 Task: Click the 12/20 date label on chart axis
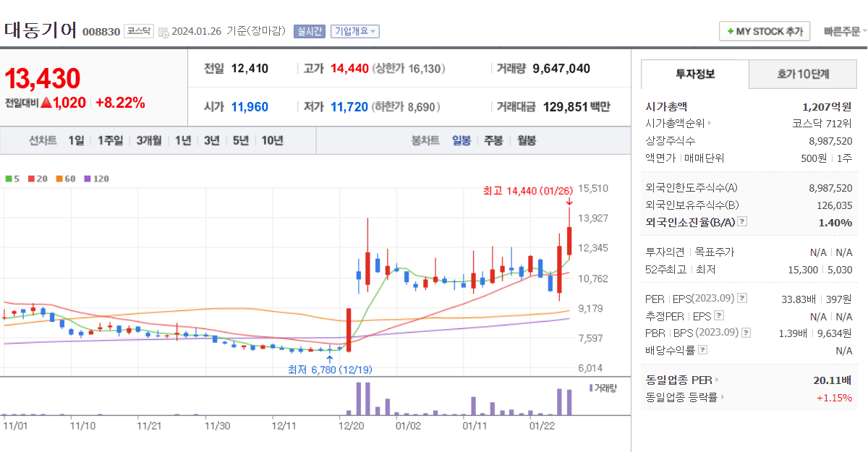click(352, 426)
